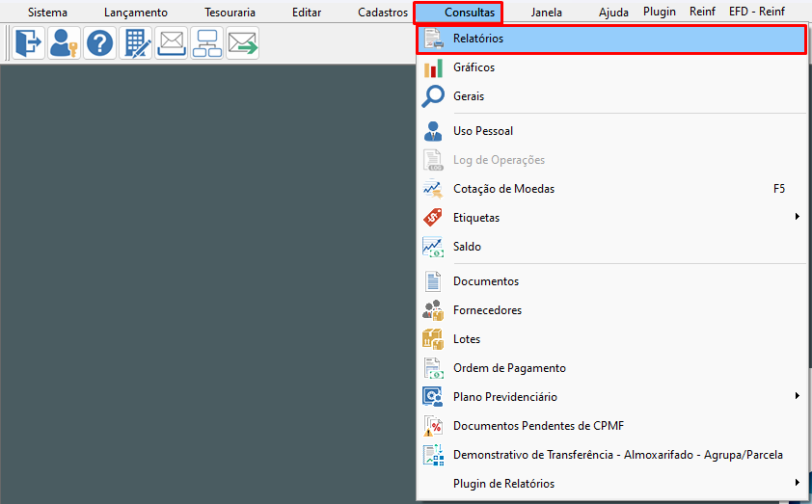Click the Relatórios document icon
812x504 pixels.
(433, 39)
